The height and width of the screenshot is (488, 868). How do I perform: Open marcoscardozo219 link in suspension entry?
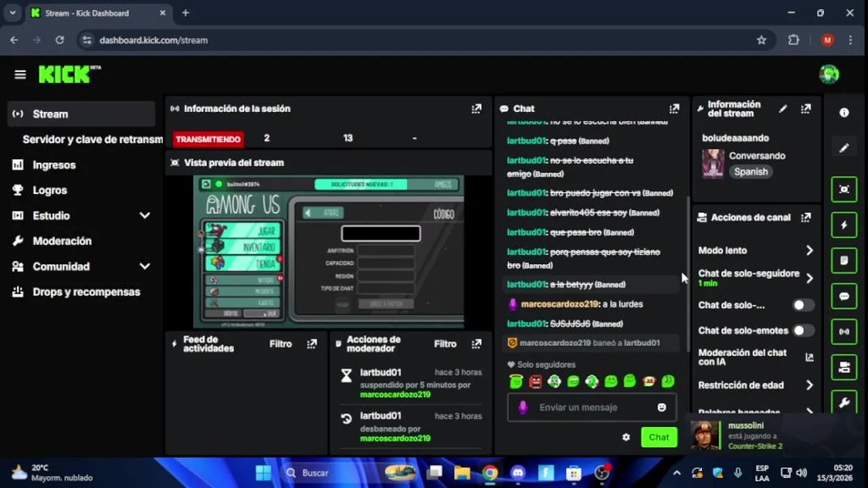[395, 394]
